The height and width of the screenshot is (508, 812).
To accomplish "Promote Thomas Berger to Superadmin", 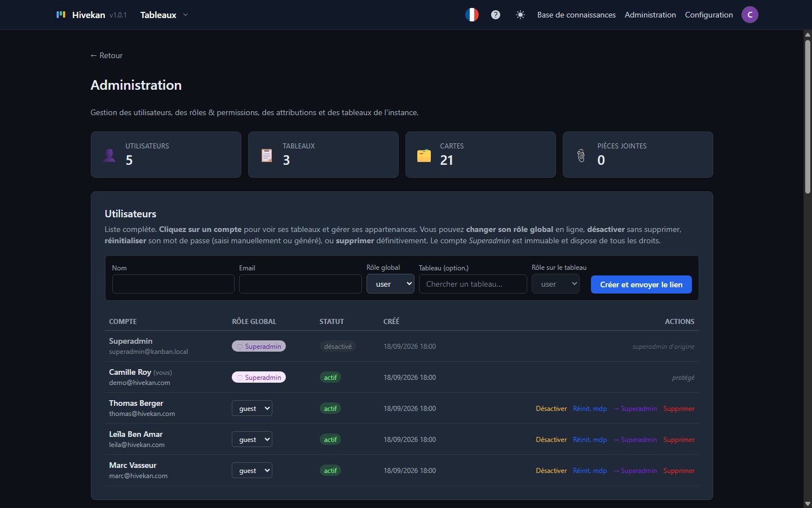I will click(635, 409).
